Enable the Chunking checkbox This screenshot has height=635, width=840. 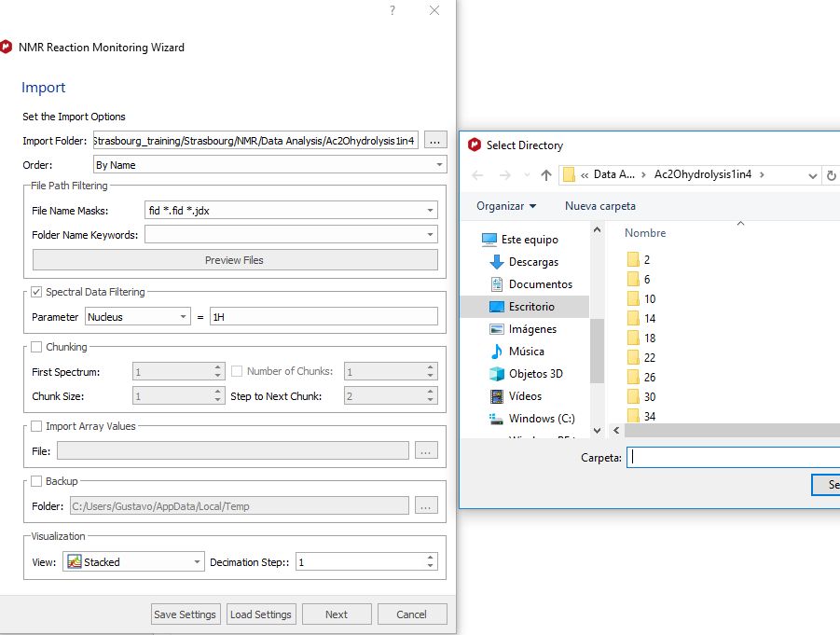[x=36, y=347]
